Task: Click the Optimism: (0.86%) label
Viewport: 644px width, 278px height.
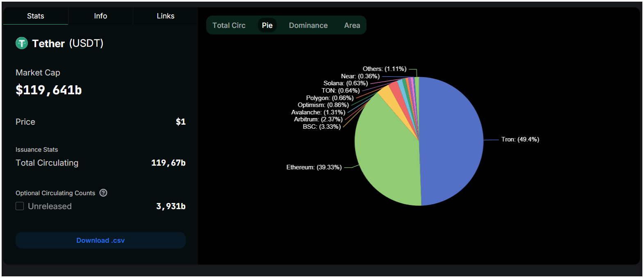Action: [323, 105]
